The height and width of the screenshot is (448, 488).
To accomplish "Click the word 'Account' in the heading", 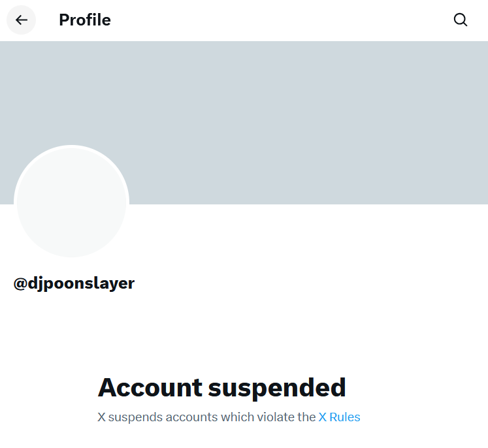I will 150,387.
